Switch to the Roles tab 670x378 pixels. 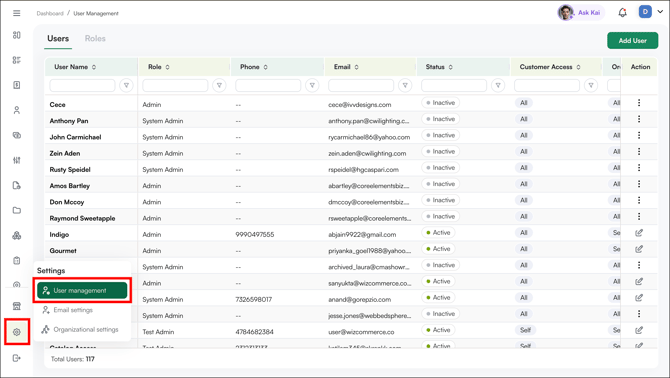click(95, 38)
